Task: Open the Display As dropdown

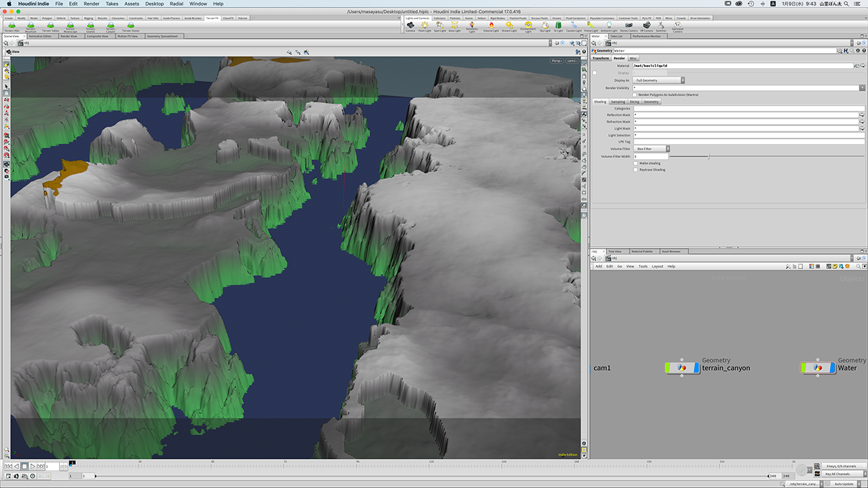Action: 658,80
